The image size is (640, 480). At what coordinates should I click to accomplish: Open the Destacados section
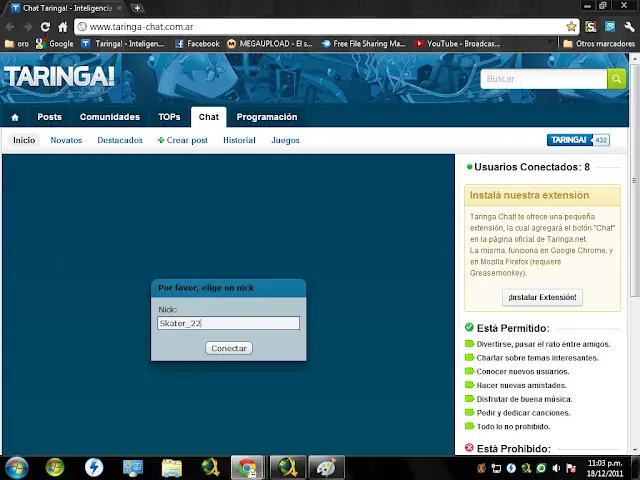click(x=120, y=140)
